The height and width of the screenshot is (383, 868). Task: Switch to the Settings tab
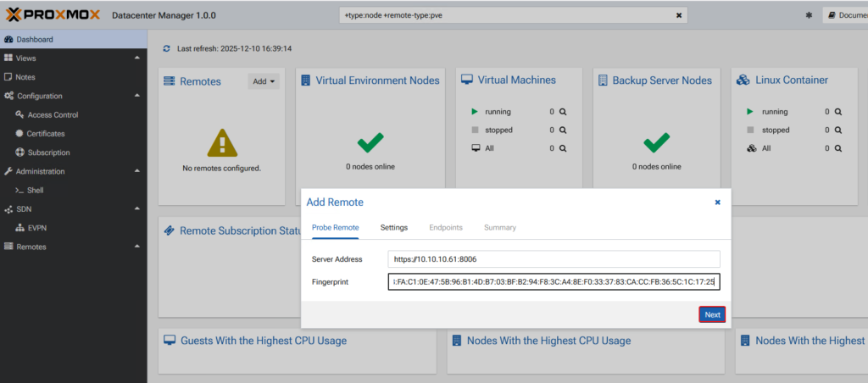393,227
